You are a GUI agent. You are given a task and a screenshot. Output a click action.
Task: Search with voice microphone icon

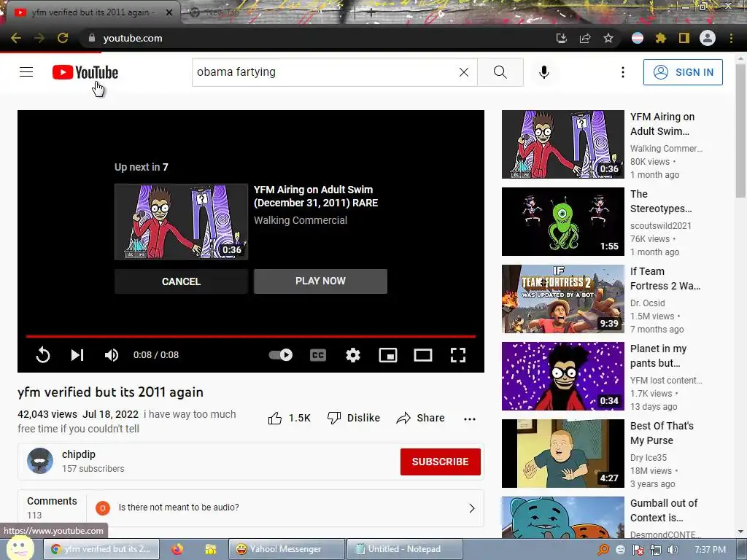click(x=544, y=72)
